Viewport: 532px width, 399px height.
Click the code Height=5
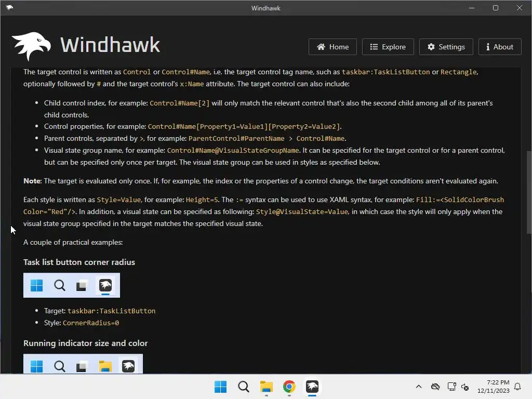202,200
